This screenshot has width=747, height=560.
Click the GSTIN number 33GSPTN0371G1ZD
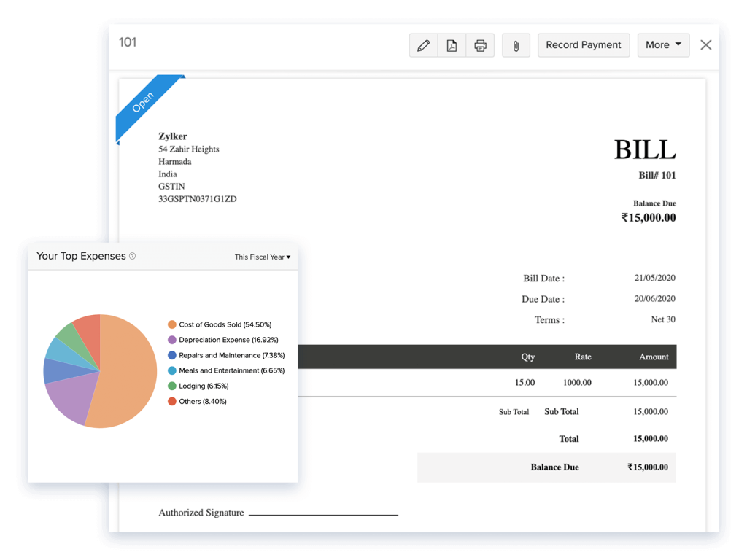click(197, 199)
